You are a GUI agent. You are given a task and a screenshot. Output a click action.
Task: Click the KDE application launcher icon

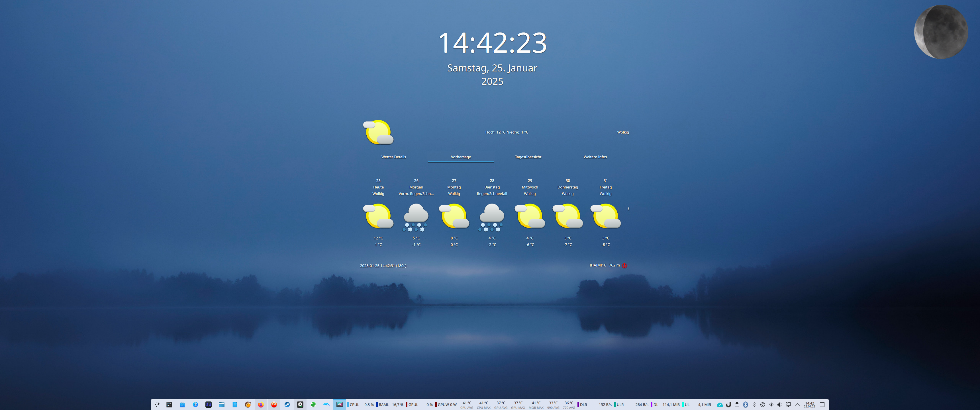(157, 405)
